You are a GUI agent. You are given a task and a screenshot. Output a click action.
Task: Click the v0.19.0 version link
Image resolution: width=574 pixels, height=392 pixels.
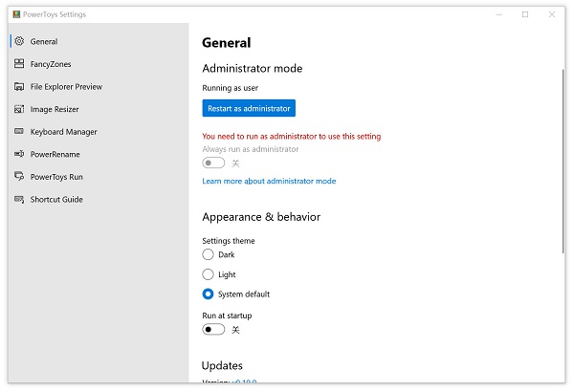tap(244, 381)
